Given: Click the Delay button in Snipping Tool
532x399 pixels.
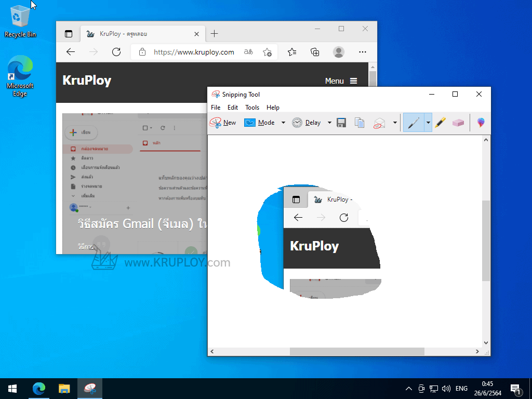Looking at the screenshot, I should [307, 123].
